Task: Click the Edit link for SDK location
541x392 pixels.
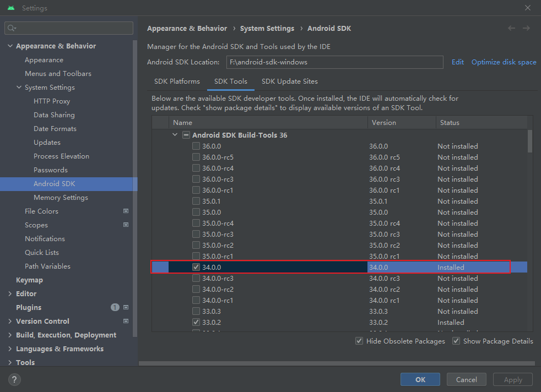Action: (457, 62)
